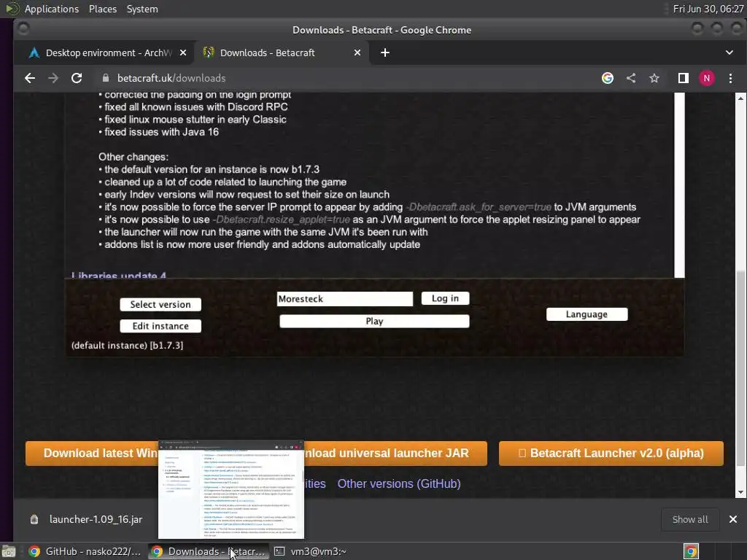Click the page scrollbar thumb

click(740, 367)
